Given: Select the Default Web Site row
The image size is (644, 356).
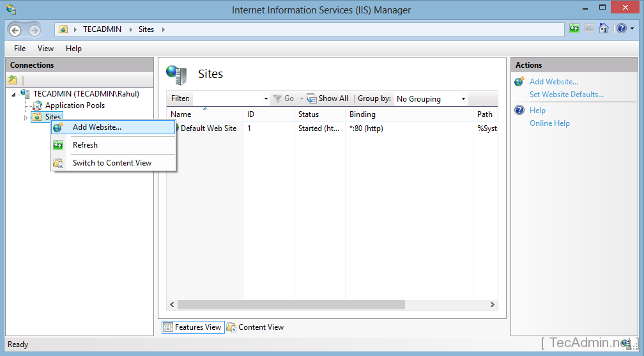Looking at the screenshot, I should click(208, 128).
